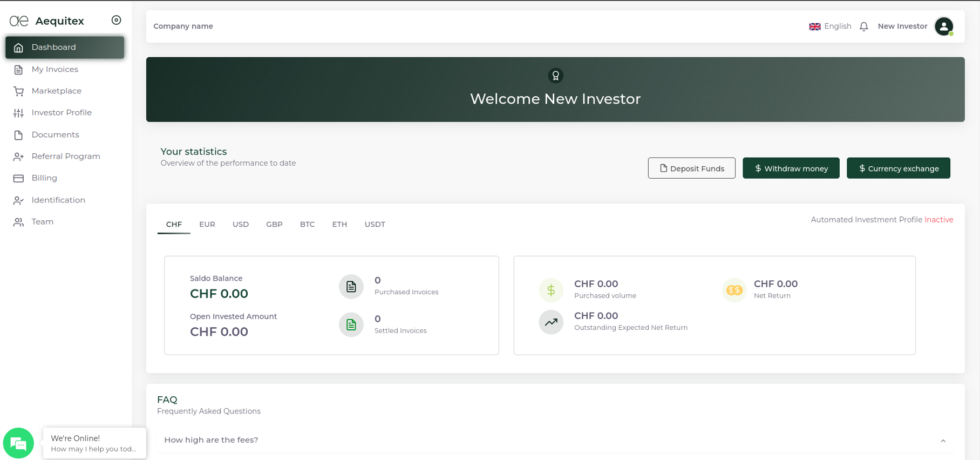Click the Aequitex logo icon

pos(19,21)
